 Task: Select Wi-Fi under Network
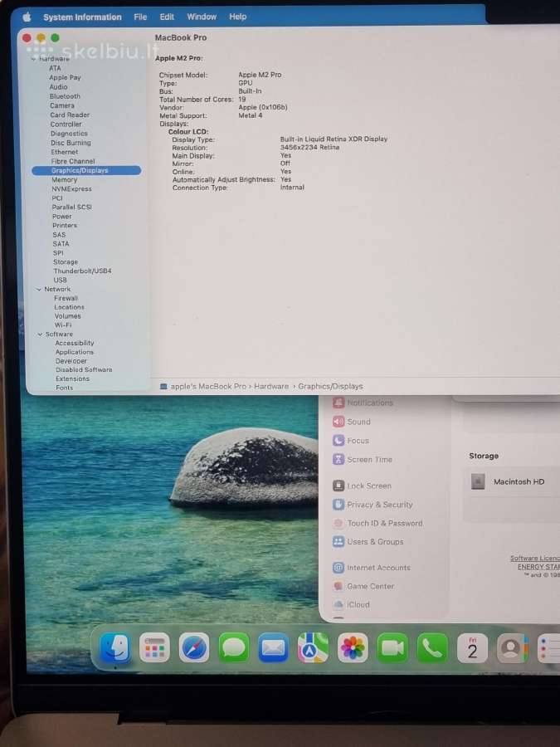[x=63, y=325]
